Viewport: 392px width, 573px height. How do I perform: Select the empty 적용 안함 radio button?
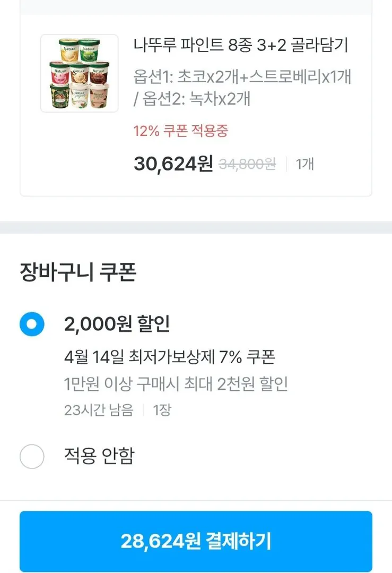pyautogui.click(x=32, y=456)
